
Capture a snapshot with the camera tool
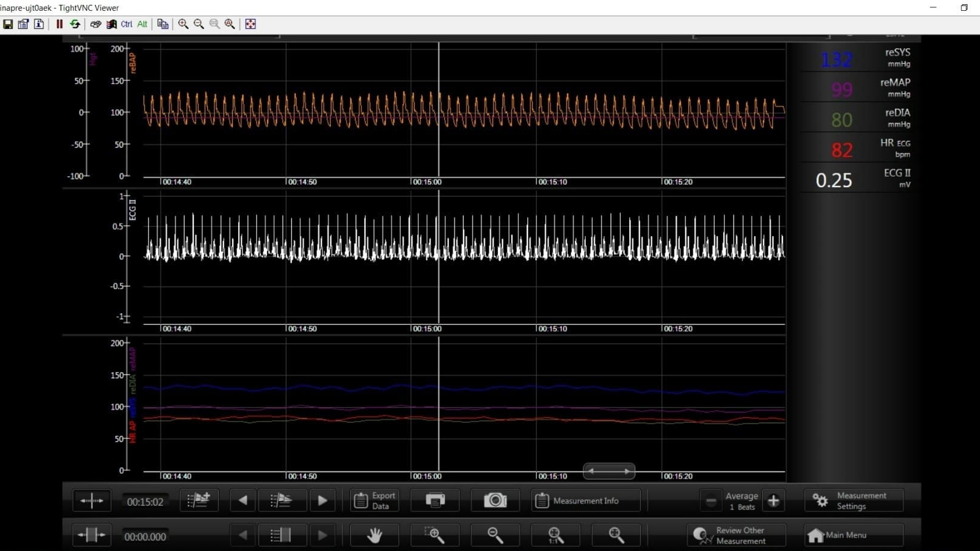(495, 500)
